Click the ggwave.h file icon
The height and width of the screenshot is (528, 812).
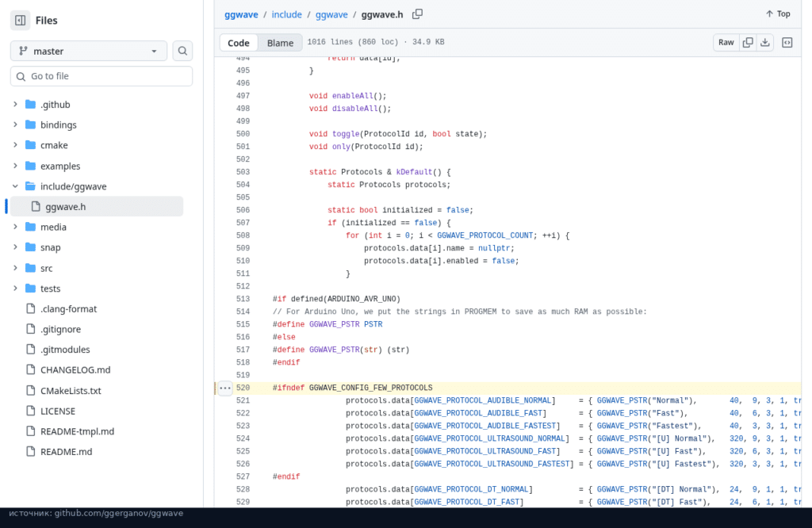point(36,207)
